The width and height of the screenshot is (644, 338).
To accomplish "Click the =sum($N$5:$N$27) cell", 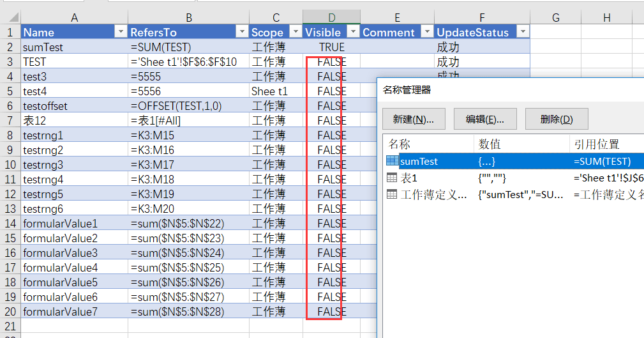I will coord(188,297).
